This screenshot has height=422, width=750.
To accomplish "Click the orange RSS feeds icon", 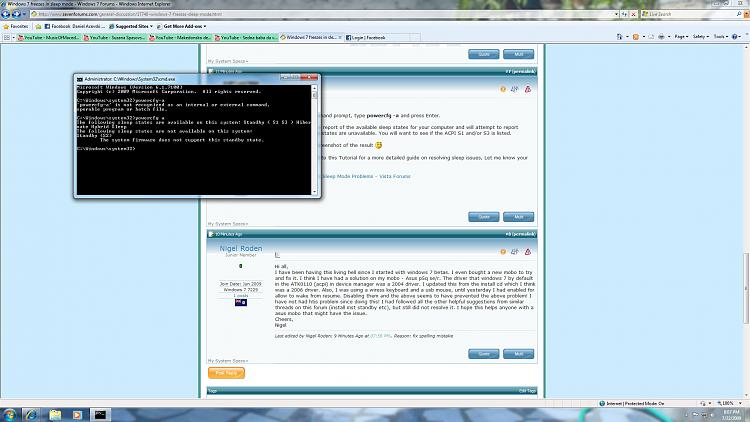I will pyautogui.click(x=636, y=37).
